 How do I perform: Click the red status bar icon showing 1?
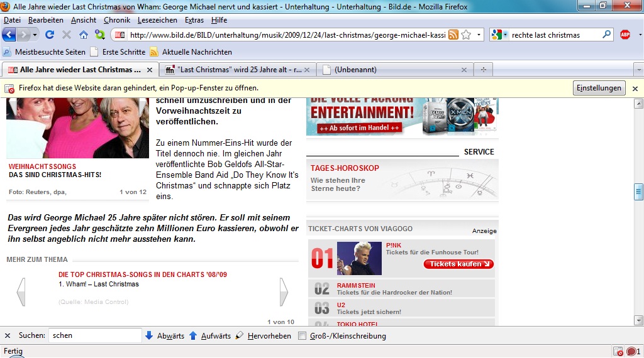click(x=633, y=352)
